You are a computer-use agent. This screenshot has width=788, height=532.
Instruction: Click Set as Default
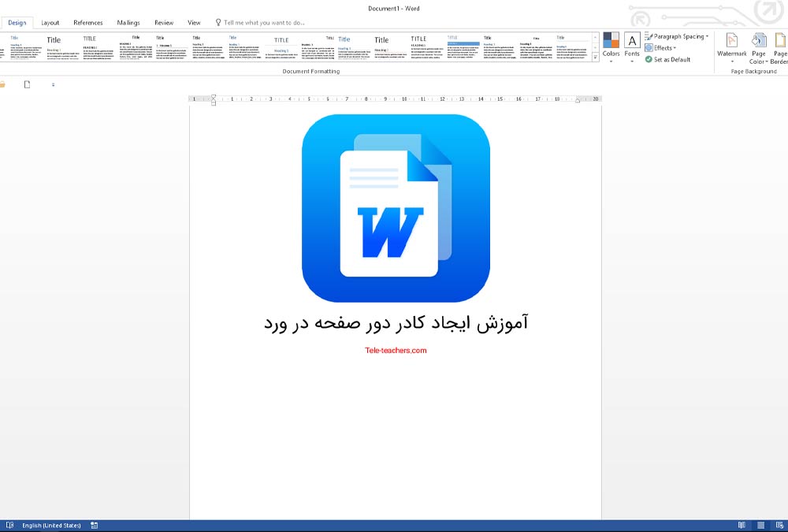click(x=668, y=59)
